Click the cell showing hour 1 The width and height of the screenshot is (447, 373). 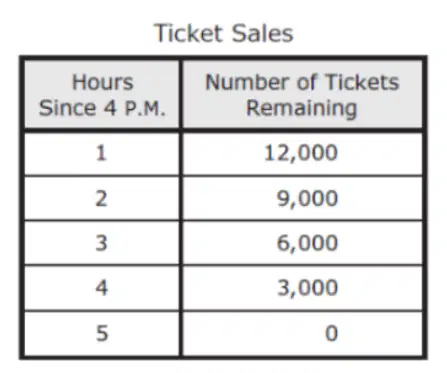pyautogui.click(x=102, y=153)
